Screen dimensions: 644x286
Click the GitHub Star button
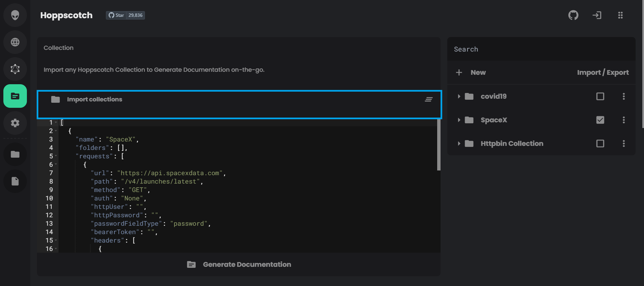click(x=116, y=15)
